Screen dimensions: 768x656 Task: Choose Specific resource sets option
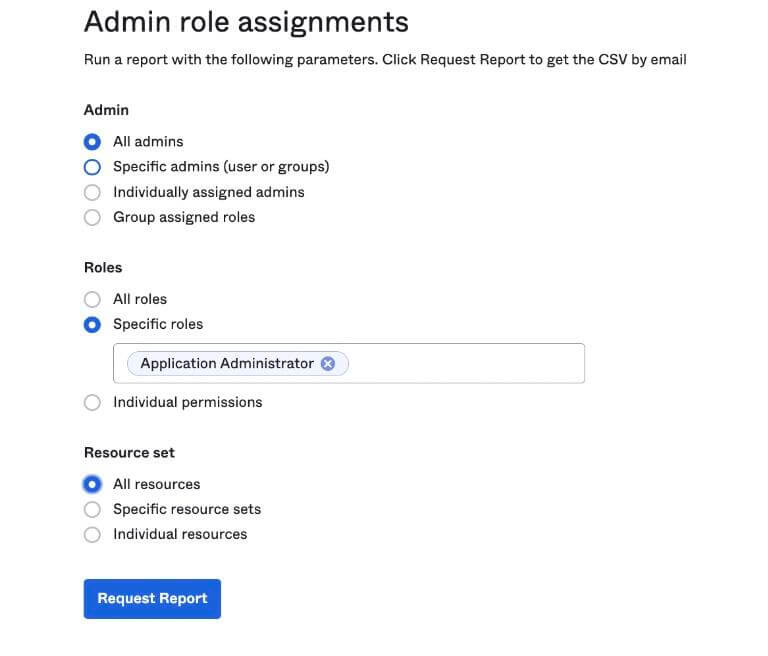point(93,509)
